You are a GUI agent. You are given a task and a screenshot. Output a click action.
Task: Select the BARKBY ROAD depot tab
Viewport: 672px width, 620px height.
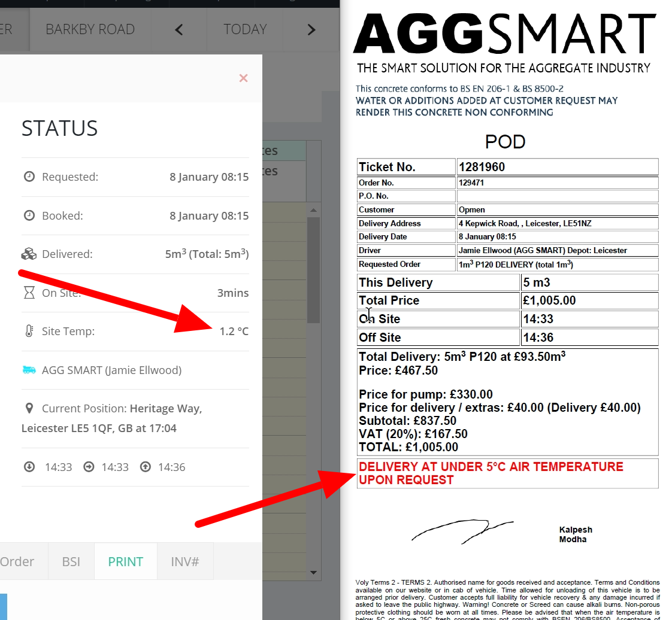(90, 29)
